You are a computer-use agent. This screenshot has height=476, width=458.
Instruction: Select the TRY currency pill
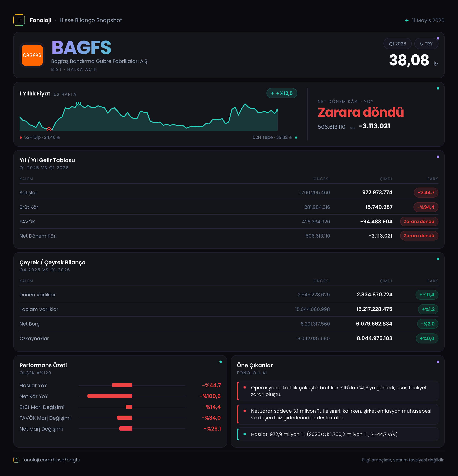(426, 44)
